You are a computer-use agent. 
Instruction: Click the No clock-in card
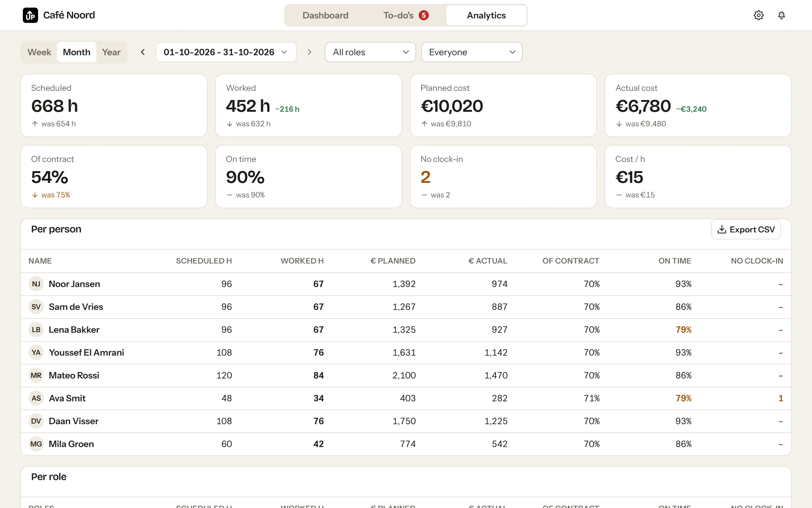503,177
